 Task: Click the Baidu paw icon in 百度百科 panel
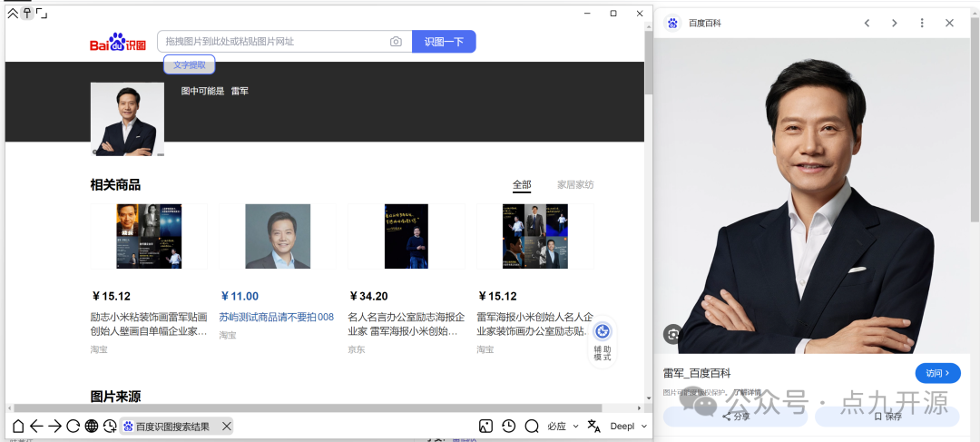[x=672, y=23]
